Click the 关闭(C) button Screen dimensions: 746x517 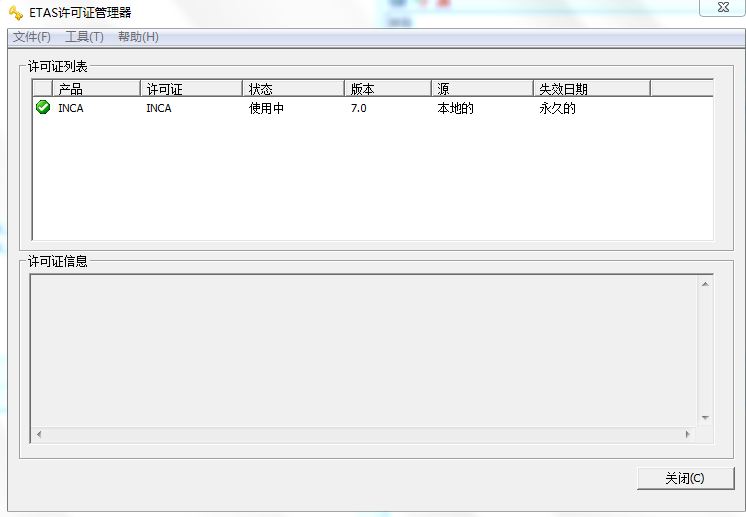tap(685, 478)
